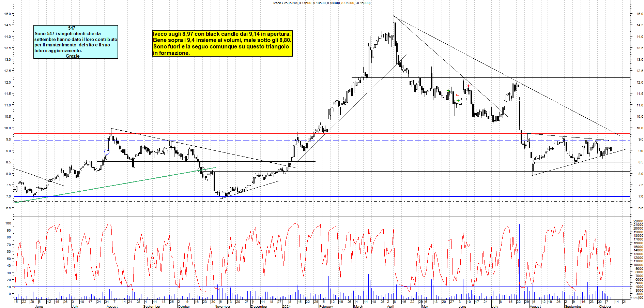Select the yellow Iveco commentary note

pyautogui.click(x=222, y=43)
